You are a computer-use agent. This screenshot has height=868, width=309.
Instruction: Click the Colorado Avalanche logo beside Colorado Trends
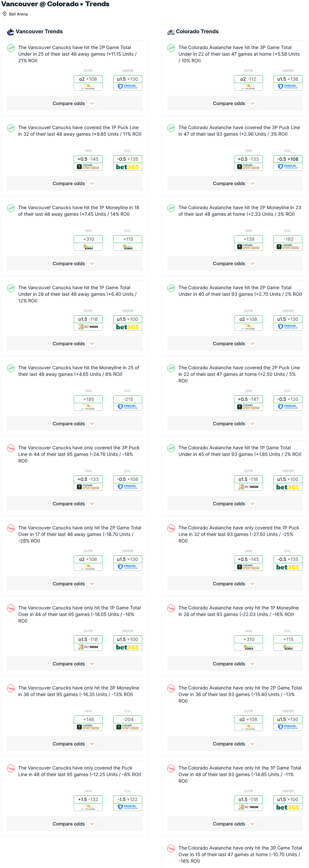point(171,32)
